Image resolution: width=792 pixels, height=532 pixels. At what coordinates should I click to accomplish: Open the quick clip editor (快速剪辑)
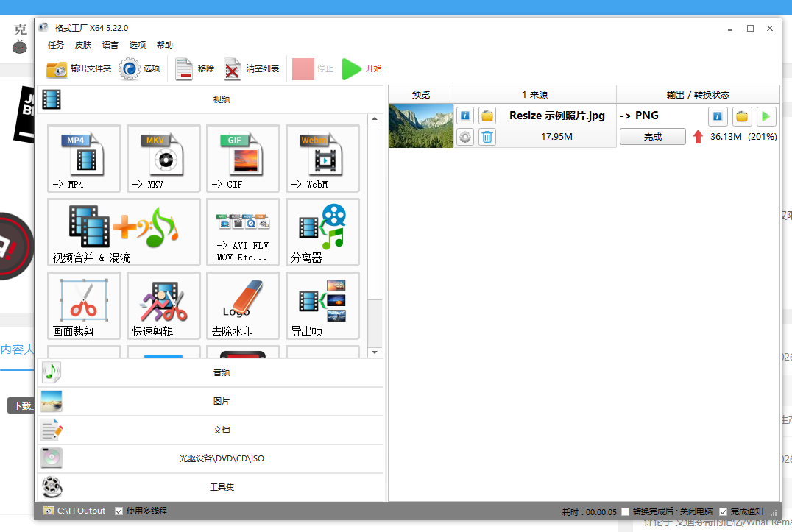pos(163,305)
